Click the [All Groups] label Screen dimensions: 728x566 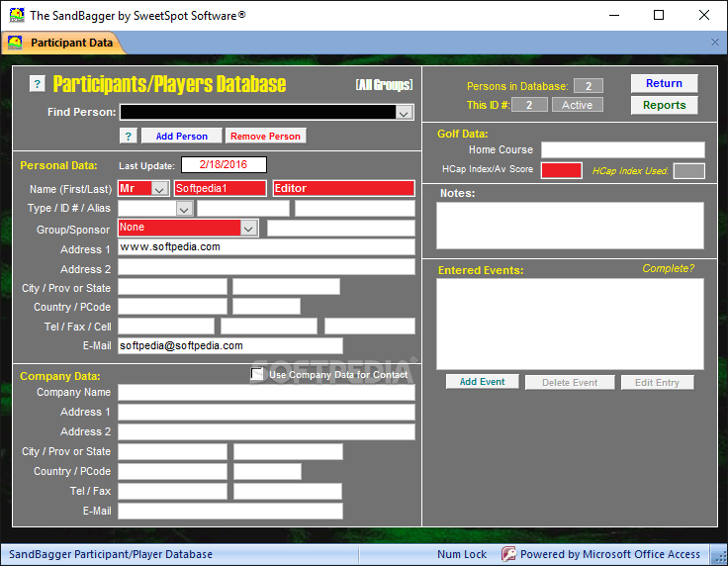pyautogui.click(x=384, y=84)
